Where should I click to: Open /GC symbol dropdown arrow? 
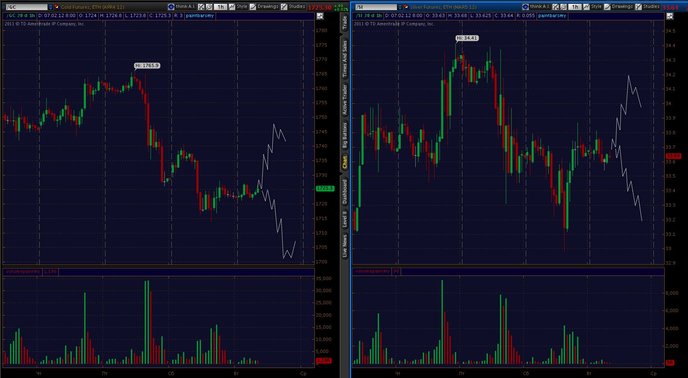coord(50,7)
